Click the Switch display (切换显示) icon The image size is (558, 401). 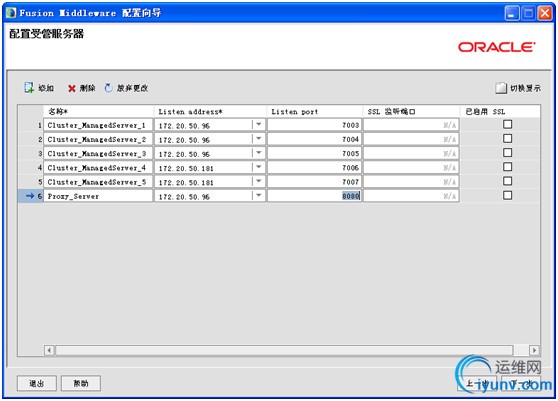pyautogui.click(x=501, y=88)
